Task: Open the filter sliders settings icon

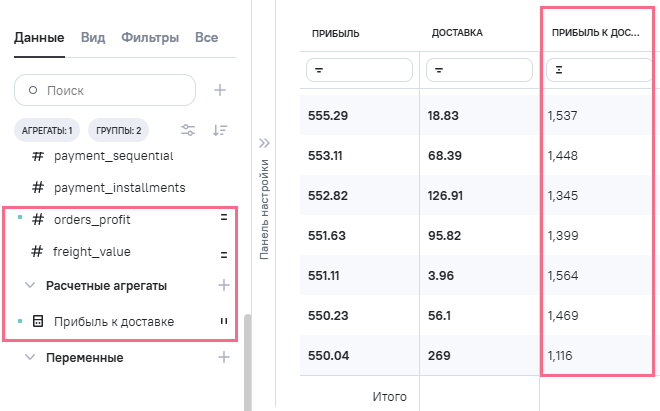Action: pos(187,130)
